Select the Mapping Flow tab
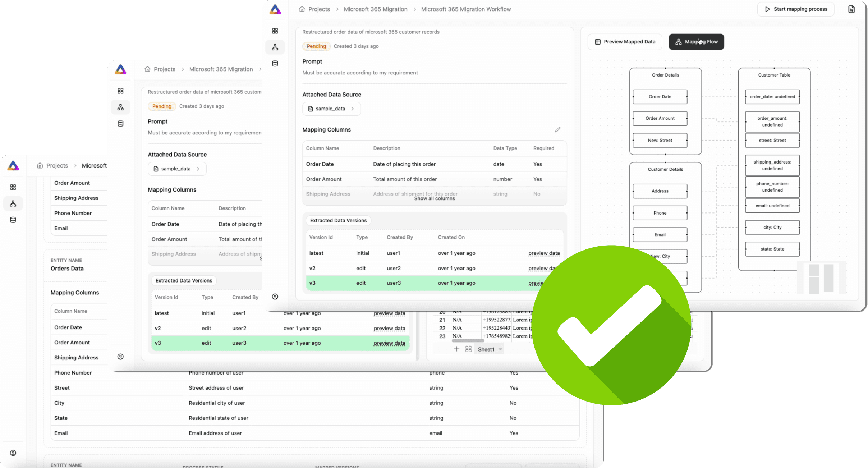Viewport: 868px width, 468px height. 696,42
